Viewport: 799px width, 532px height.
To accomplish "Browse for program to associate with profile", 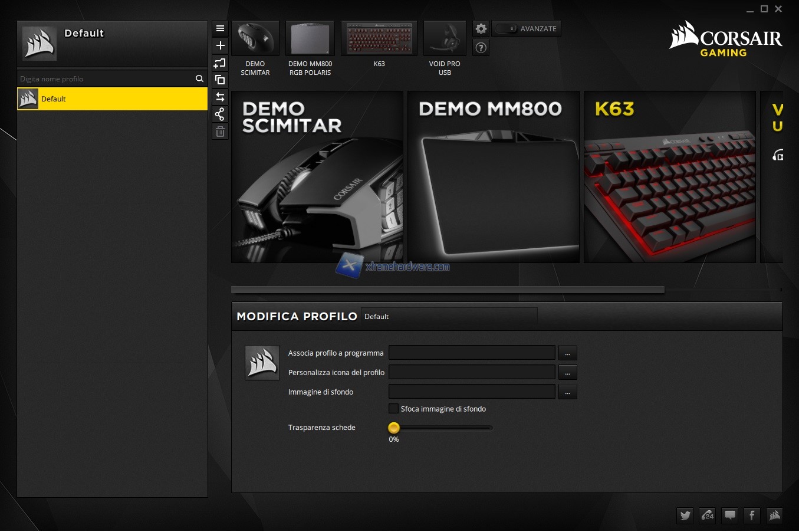I will click(567, 353).
